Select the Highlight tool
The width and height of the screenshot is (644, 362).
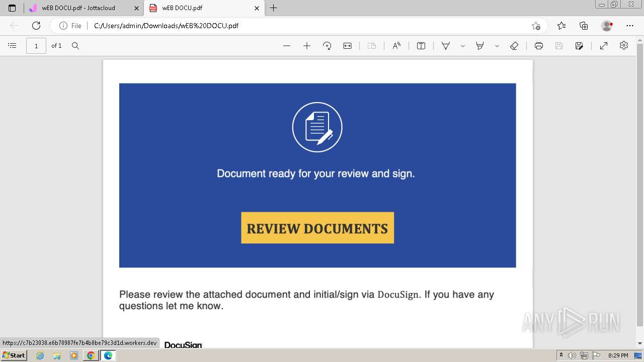pos(480,46)
